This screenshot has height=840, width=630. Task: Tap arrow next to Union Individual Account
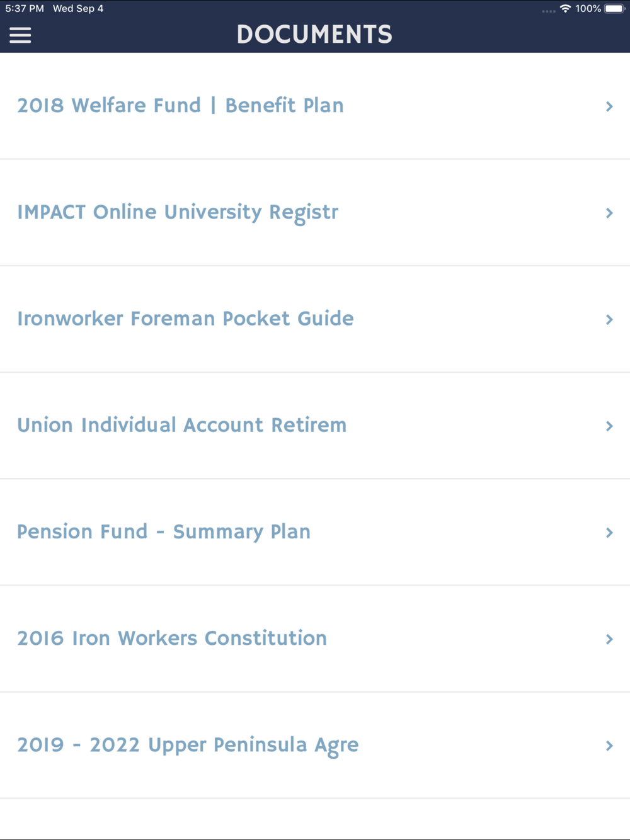click(x=609, y=426)
